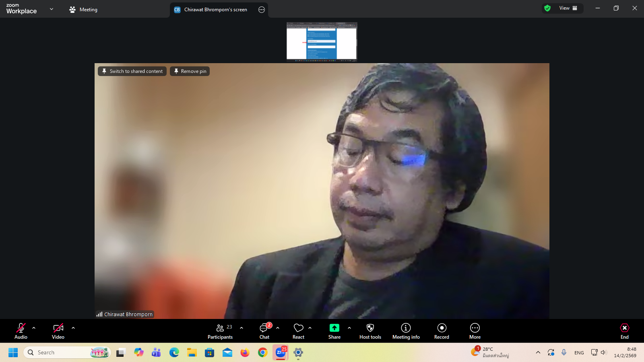Viewport: 644px width, 362px height.
Task: Toggle Windows system tray microphone icon
Action: tap(564, 352)
